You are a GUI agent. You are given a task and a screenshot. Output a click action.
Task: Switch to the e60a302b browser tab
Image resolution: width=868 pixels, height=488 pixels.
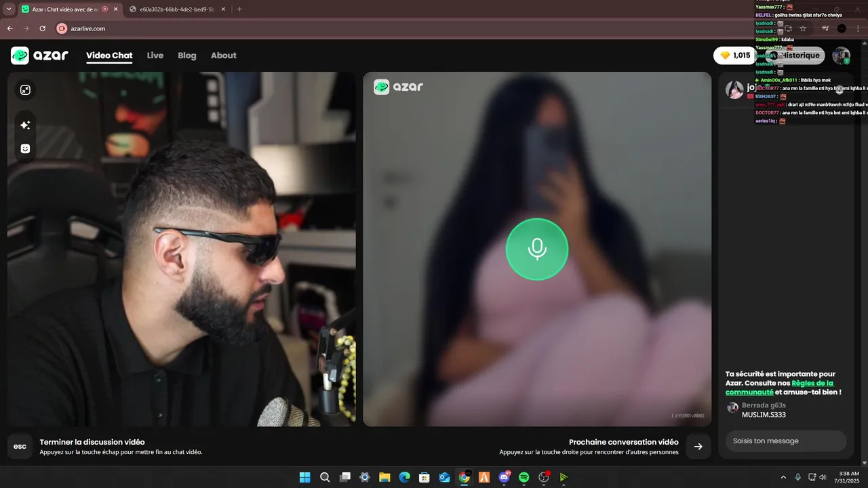(176, 9)
